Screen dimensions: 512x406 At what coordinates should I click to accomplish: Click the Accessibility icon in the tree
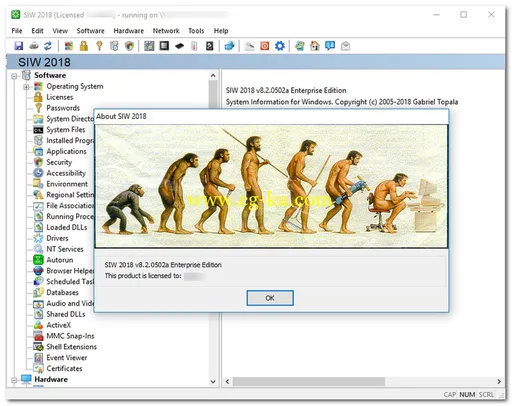pos(38,173)
